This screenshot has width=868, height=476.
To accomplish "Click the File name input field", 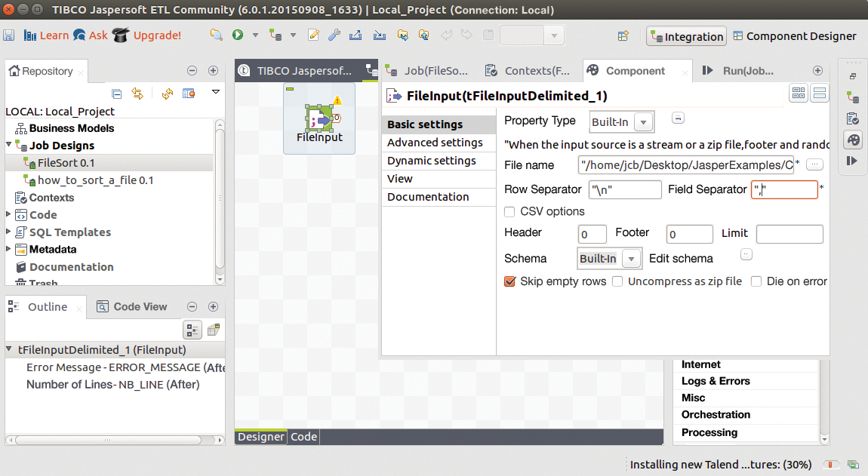I will [686, 165].
